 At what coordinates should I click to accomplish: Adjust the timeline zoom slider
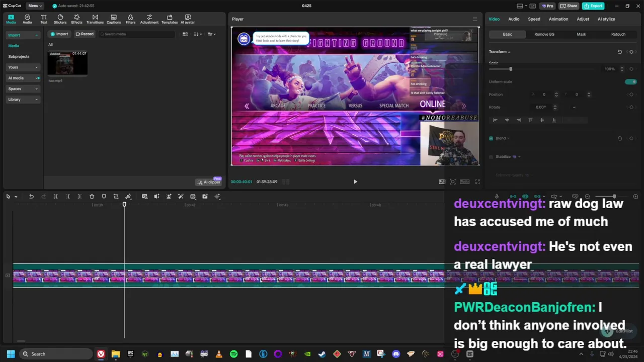coord(614,197)
